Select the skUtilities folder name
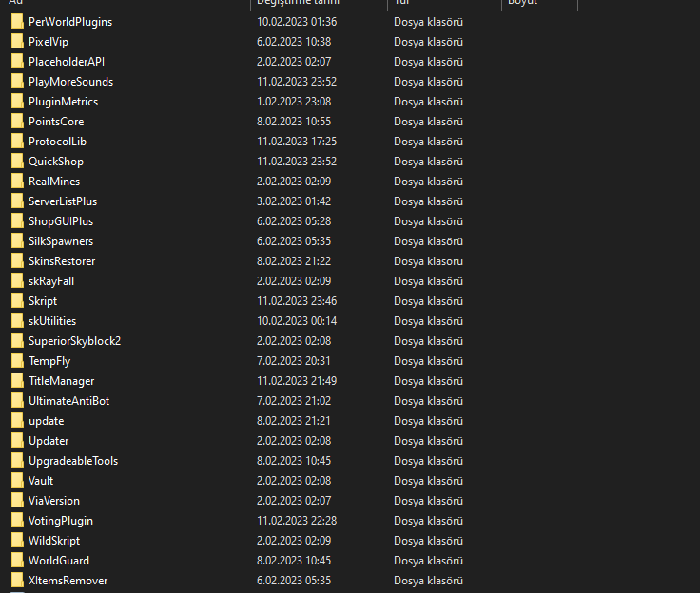 tap(52, 321)
